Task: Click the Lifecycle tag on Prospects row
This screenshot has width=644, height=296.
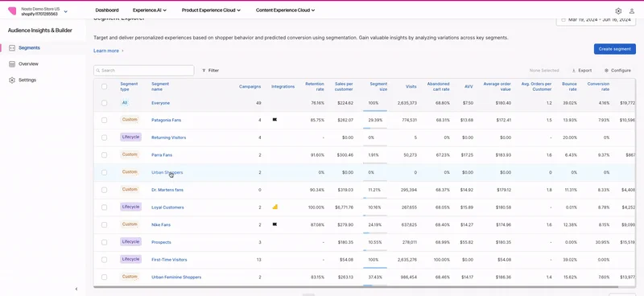Action: [x=130, y=242]
